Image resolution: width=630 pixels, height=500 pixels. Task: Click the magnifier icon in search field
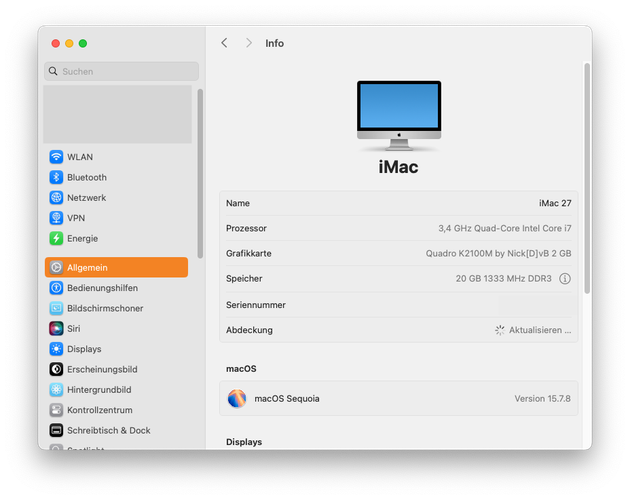tap(53, 71)
